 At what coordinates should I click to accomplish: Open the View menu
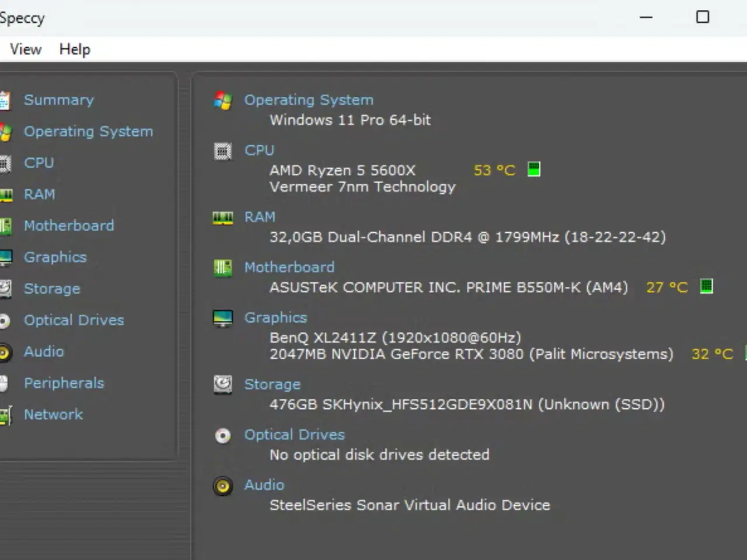[26, 50]
